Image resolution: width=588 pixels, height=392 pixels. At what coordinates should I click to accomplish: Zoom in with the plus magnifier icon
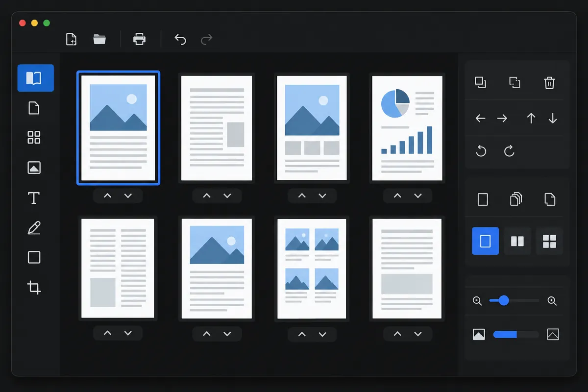552,301
